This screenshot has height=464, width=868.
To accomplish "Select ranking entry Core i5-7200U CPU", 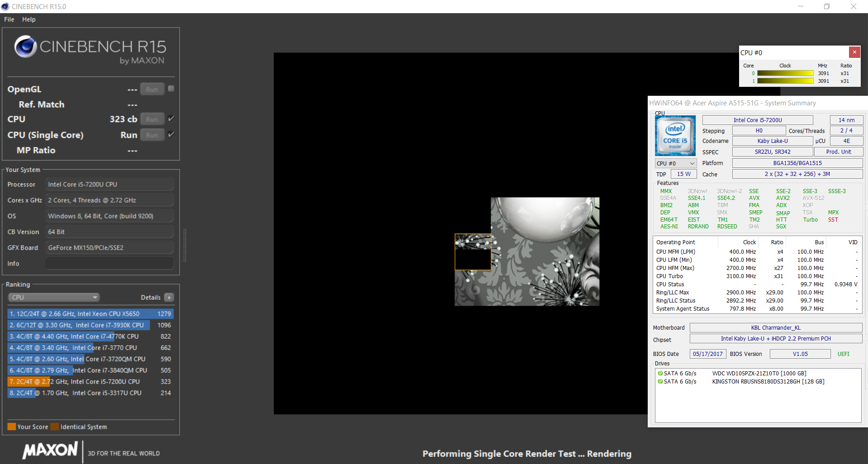I will click(90, 381).
